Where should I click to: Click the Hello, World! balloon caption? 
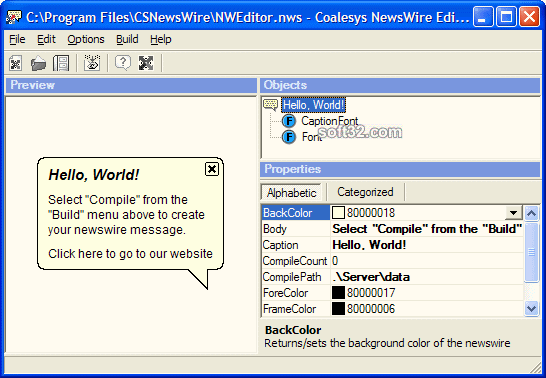(94, 175)
